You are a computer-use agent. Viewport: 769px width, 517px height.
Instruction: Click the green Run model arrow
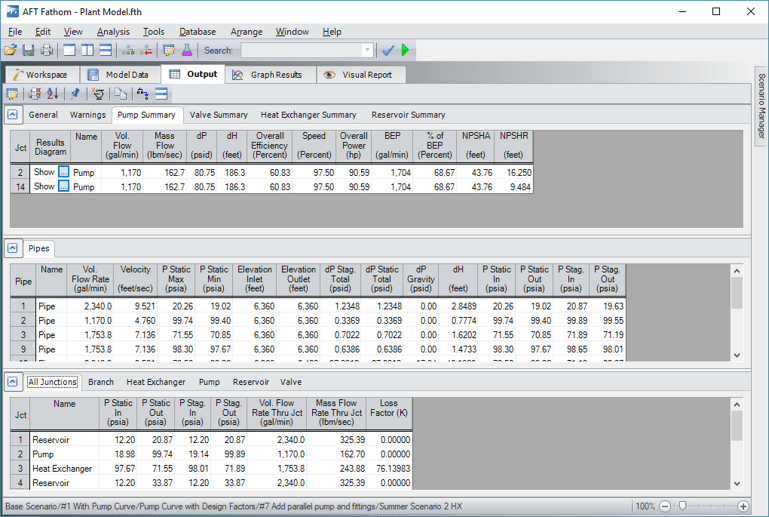point(405,50)
